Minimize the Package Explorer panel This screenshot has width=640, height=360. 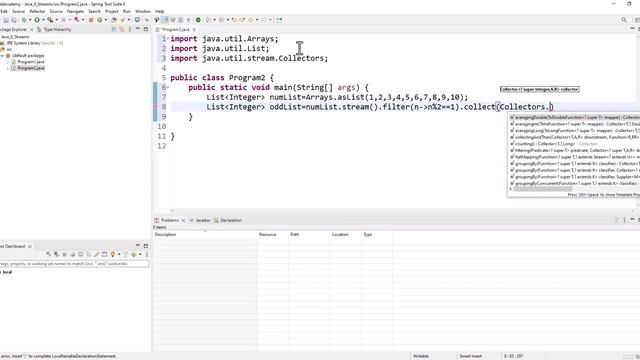(x=138, y=29)
